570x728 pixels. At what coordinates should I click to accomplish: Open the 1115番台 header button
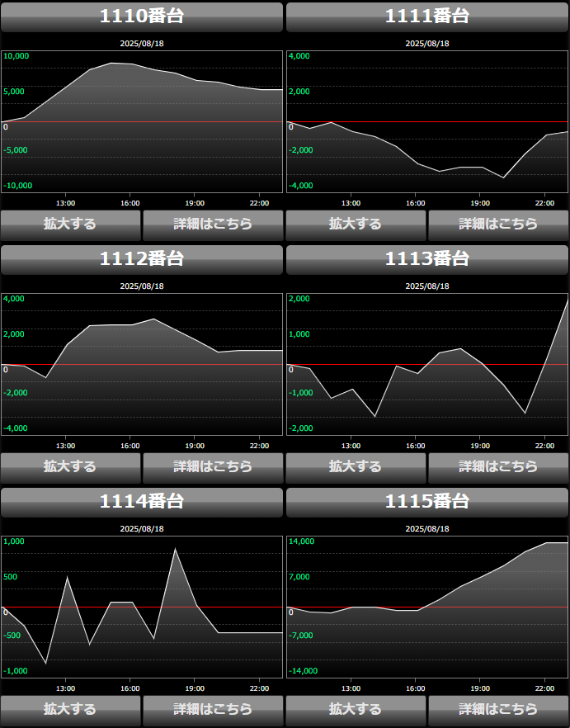427,503
